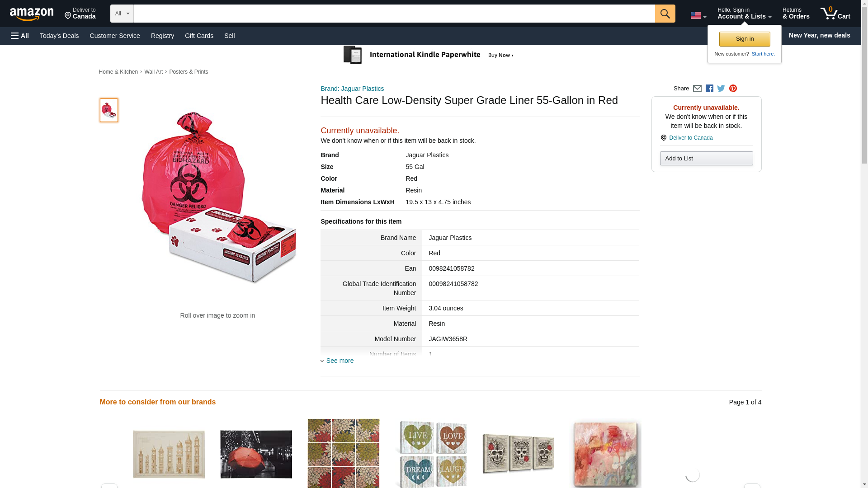Go to Gift Cards page

(199, 36)
